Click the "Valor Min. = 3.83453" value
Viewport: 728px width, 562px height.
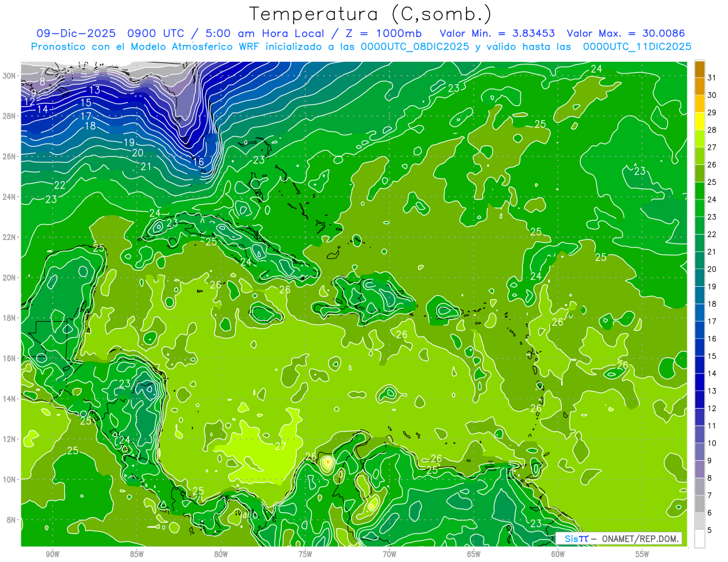pyautogui.click(x=498, y=33)
